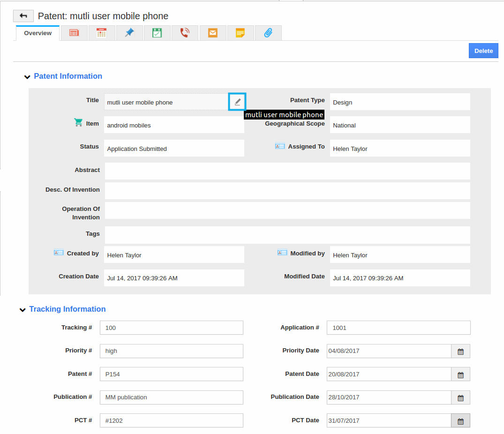Click the Tags field
Image resolution: width=504 pixels, height=434 pixels.
click(x=287, y=234)
